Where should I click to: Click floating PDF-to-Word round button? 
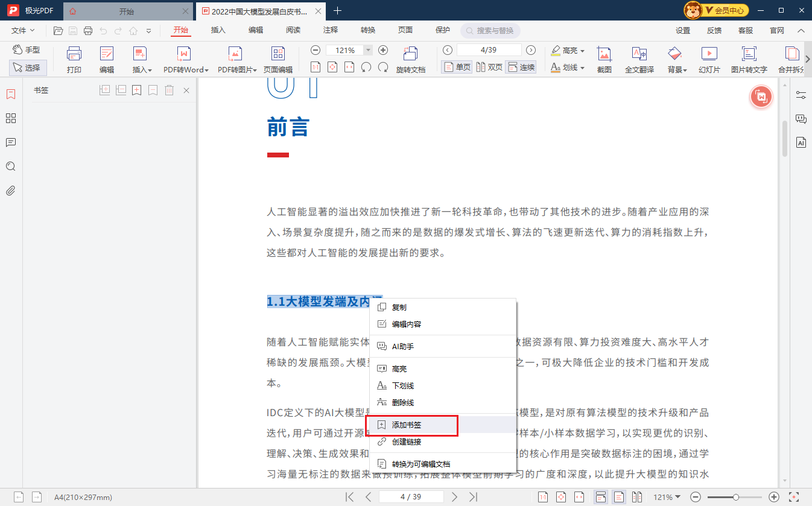click(761, 96)
